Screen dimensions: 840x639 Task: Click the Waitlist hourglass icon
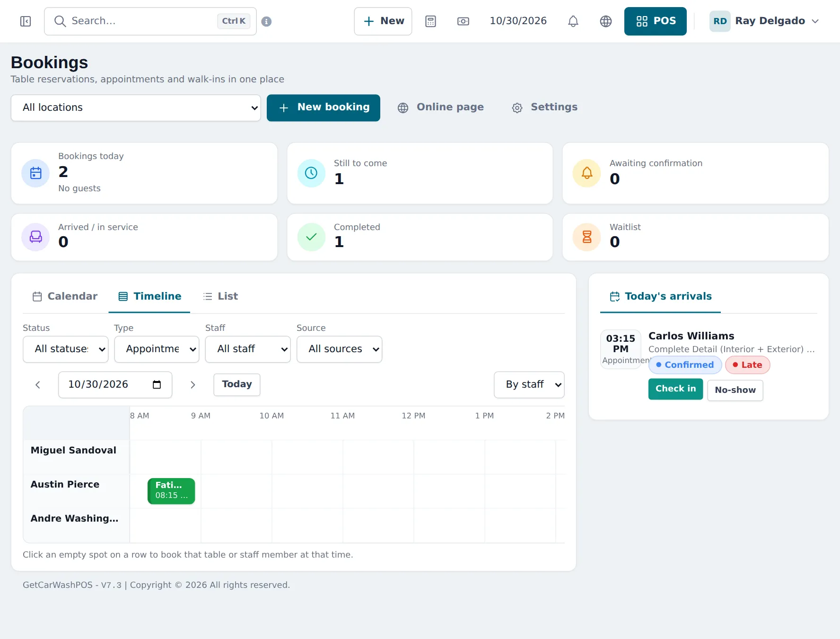(586, 237)
